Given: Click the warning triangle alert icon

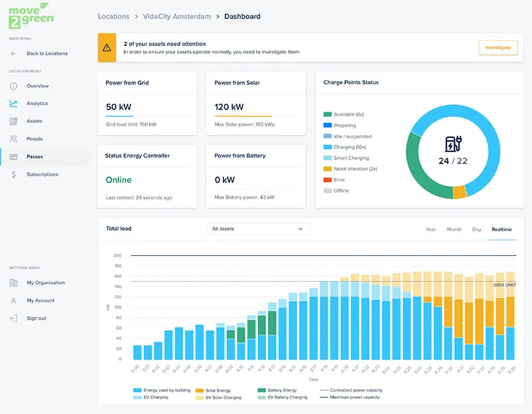Looking at the screenshot, I should [x=107, y=47].
